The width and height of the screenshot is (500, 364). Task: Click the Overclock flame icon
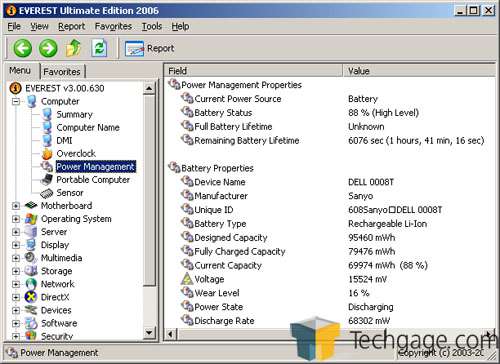point(47,154)
